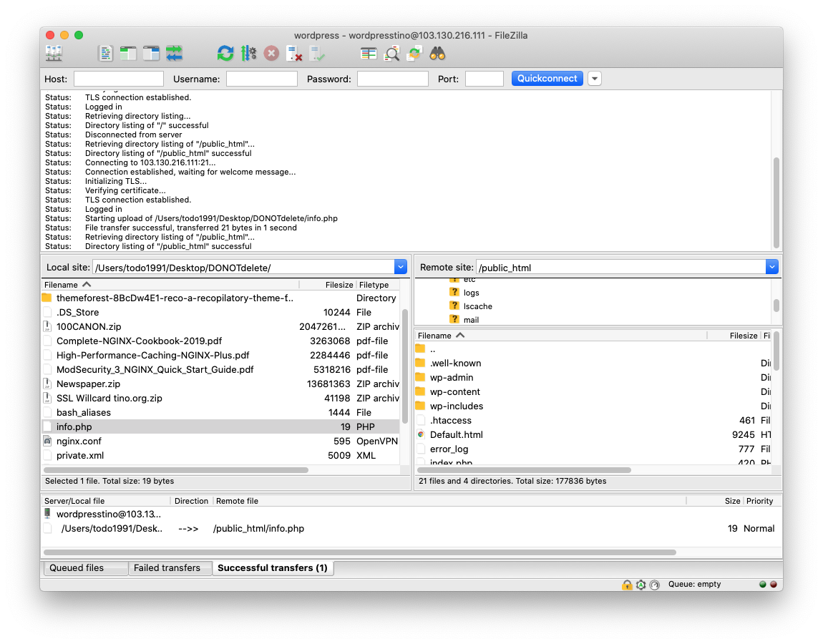Click the Host input field
The height and width of the screenshot is (644, 823).
119,79
